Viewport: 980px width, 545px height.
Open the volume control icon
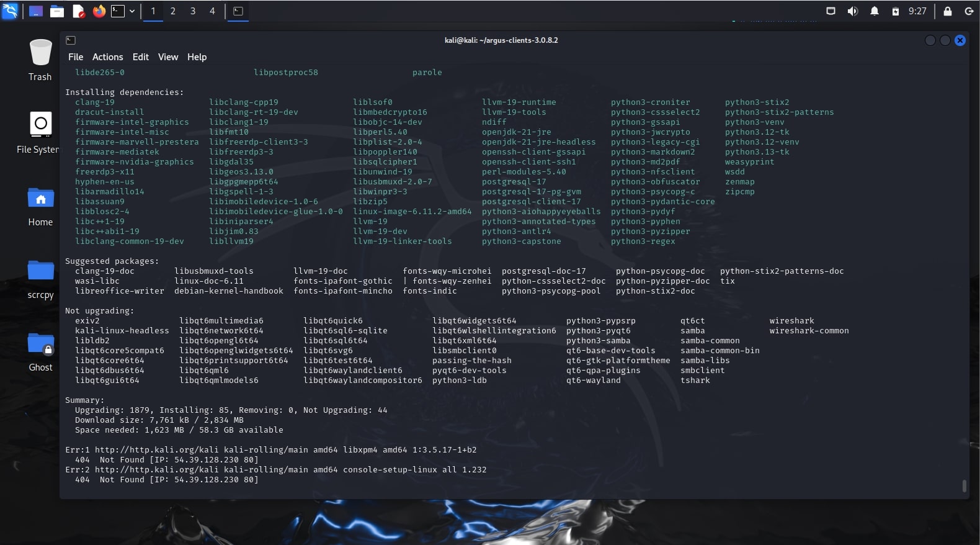852,11
